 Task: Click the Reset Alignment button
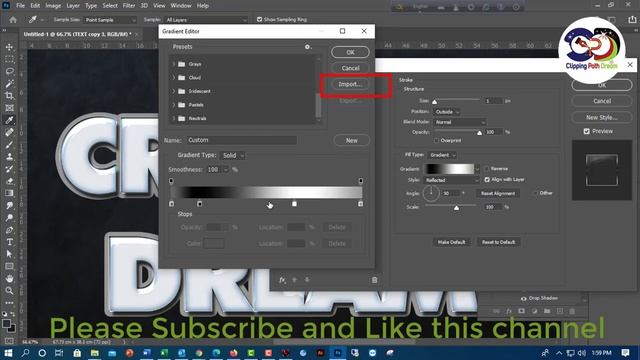point(498,193)
